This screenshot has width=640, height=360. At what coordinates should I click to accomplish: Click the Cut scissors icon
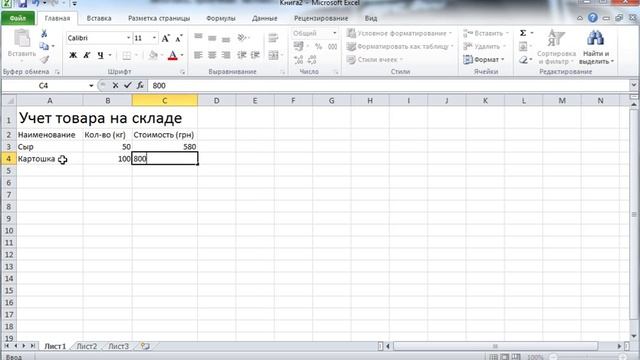44,33
